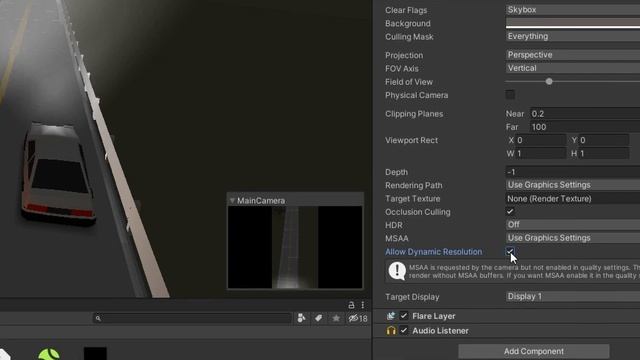Click the Add Component button
Screen dimensions: 640x360
tap(533, 351)
